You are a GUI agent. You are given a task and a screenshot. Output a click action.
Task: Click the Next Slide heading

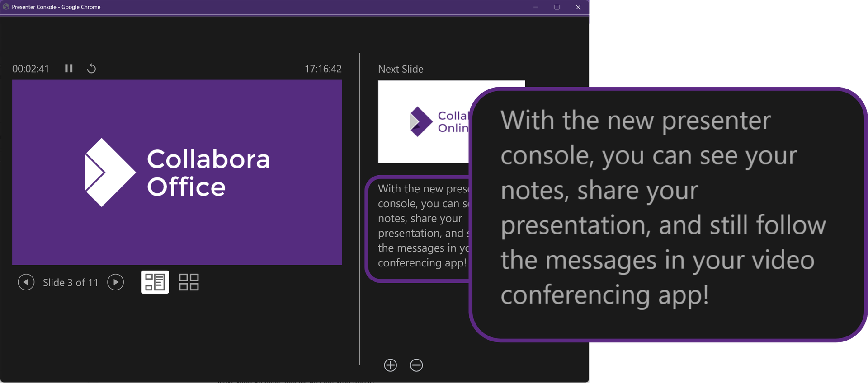(x=401, y=69)
